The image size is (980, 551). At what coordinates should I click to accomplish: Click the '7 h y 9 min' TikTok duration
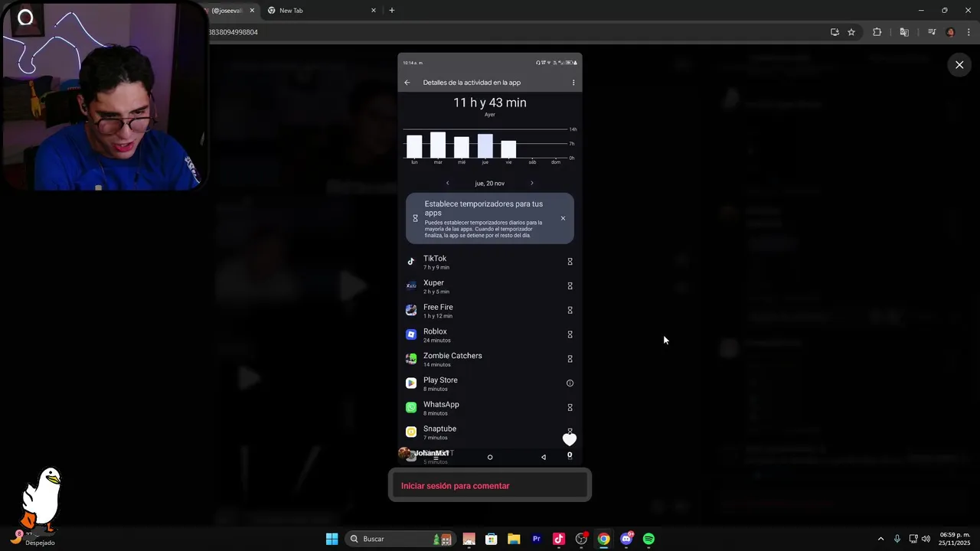click(436, 267)
